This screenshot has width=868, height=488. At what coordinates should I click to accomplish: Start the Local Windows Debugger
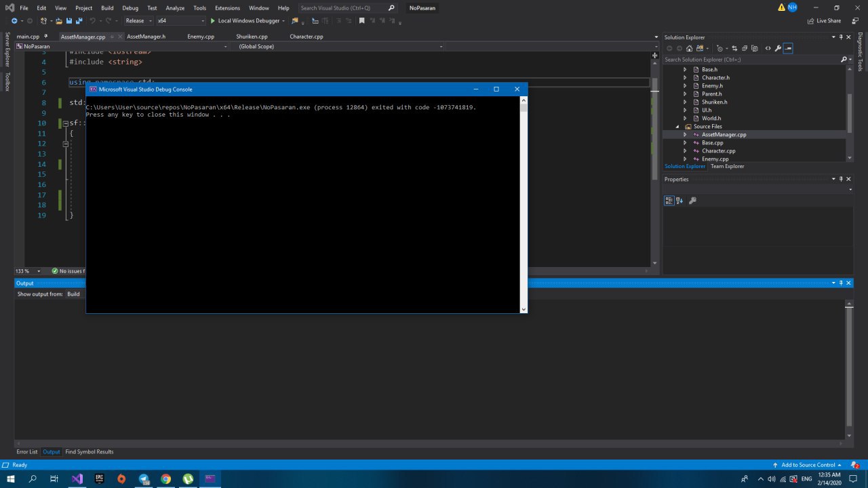(248, 20)
